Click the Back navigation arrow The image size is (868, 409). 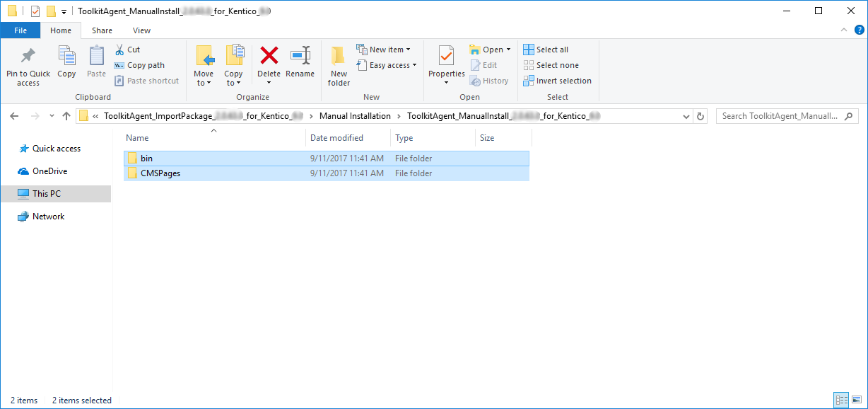click(15, 116)
